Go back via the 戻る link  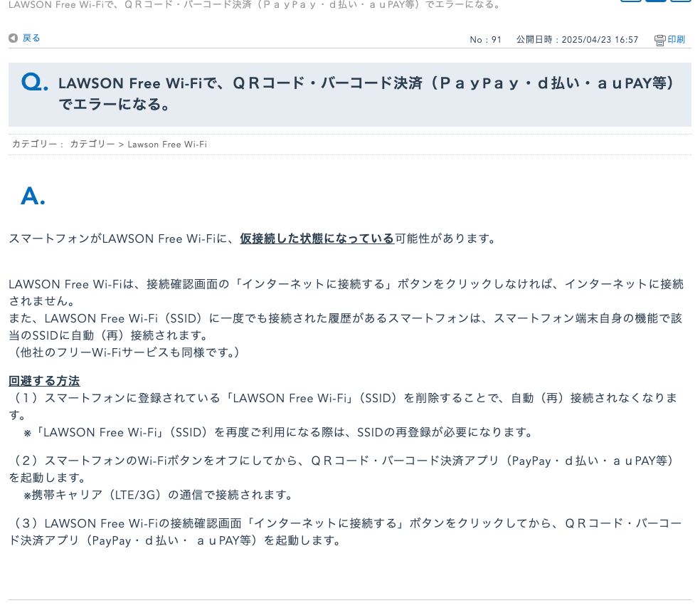(31, 38)
